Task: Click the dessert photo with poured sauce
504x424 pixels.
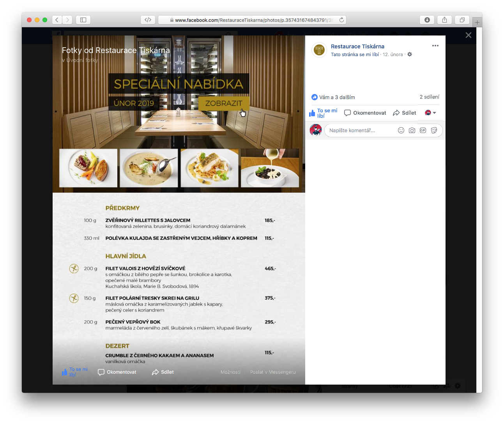Action: coord(270,168)
